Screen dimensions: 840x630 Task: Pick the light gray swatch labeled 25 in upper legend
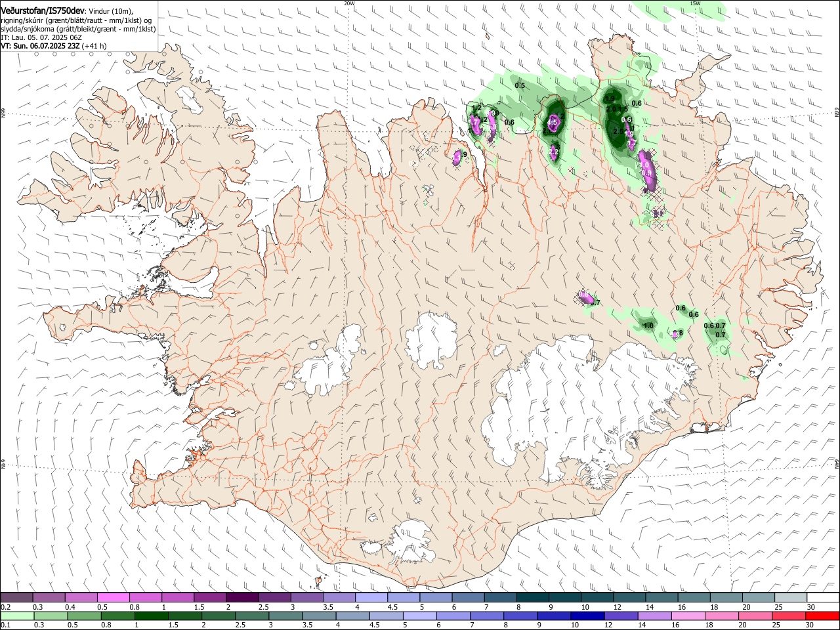[x=791, y=597]
